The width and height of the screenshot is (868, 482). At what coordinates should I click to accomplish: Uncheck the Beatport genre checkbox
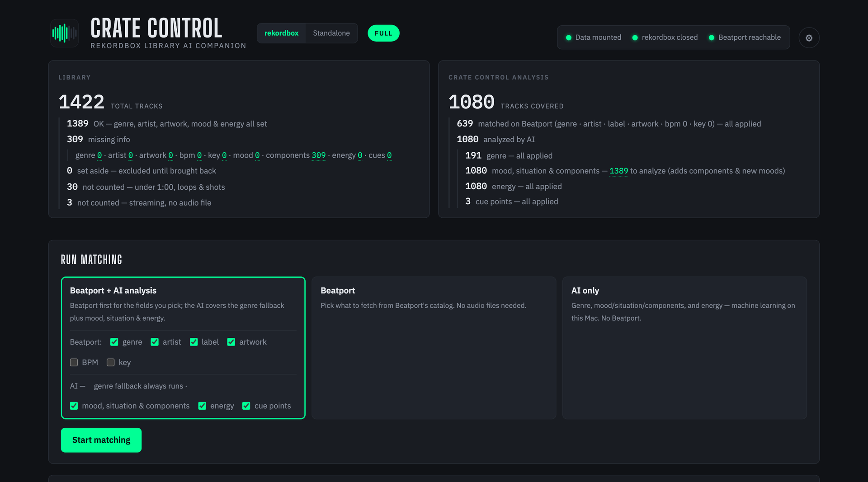click(114, 342)
